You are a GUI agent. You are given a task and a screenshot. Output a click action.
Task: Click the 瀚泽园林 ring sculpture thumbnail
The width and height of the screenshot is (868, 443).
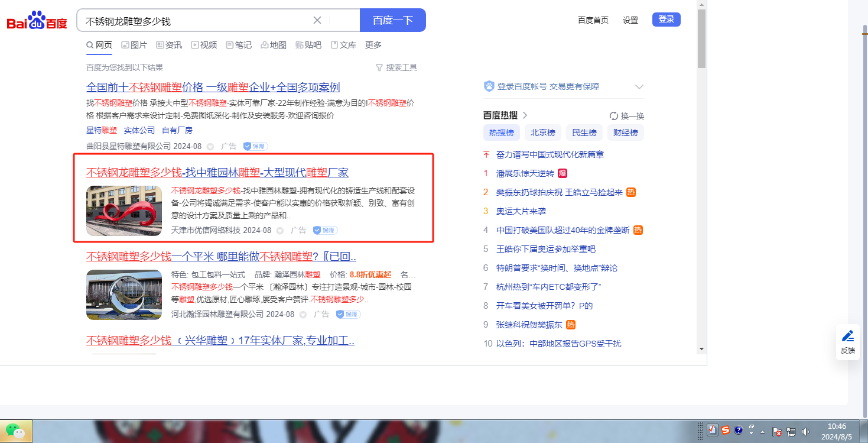(124, 295)
